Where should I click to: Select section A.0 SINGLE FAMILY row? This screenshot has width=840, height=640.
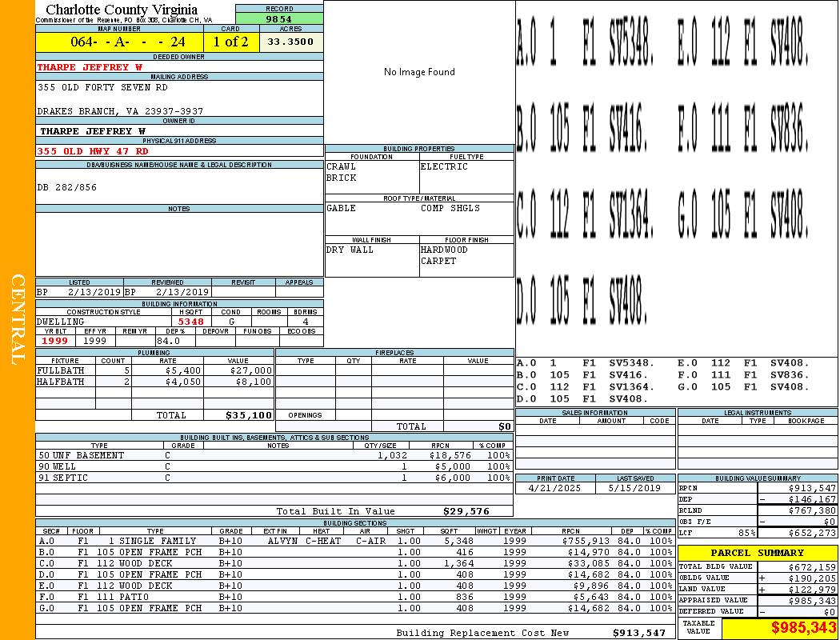click(x=356, y=541)
